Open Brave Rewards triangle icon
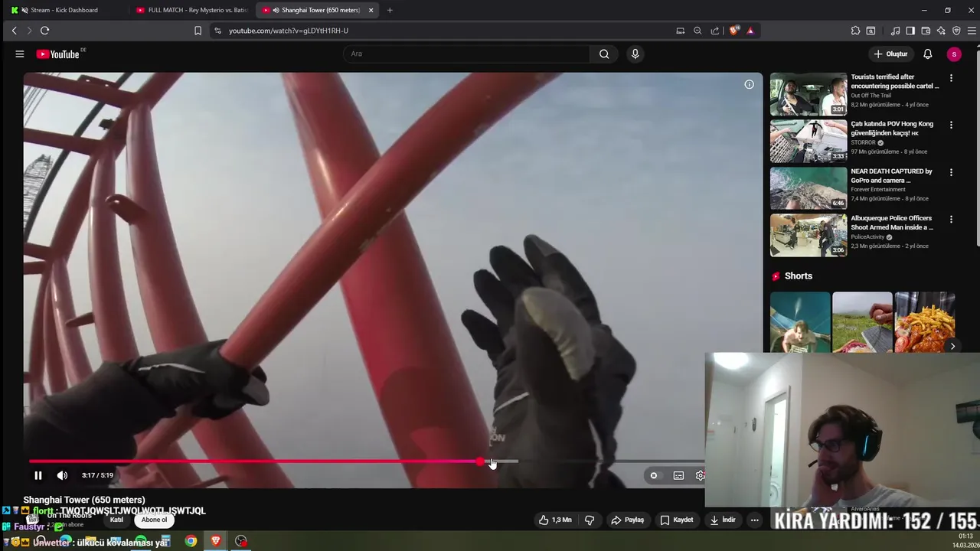This screenshot has width=980, height=551. 750,31
